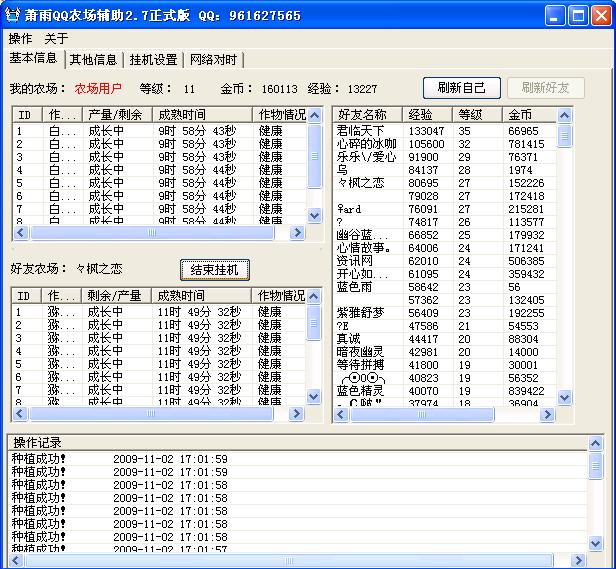Image resolution: width=616 pixels, height=569 pixels.
Task: Click left arrow of friend farm list's horizontal scrollbar
Action: 20,412
